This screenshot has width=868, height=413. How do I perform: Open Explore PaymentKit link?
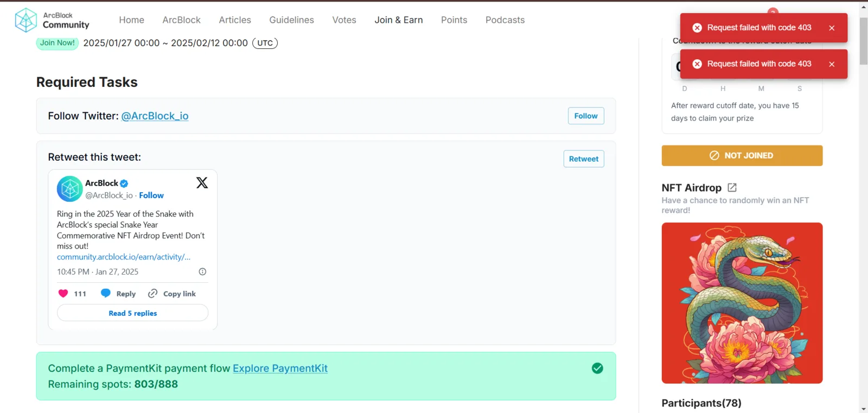tap(280, 368)
